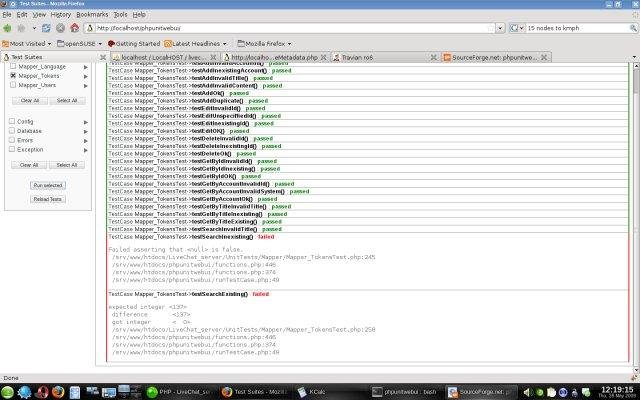The image size is (640, 400).
Task: Expand the Database arrow
Action: 86,131
